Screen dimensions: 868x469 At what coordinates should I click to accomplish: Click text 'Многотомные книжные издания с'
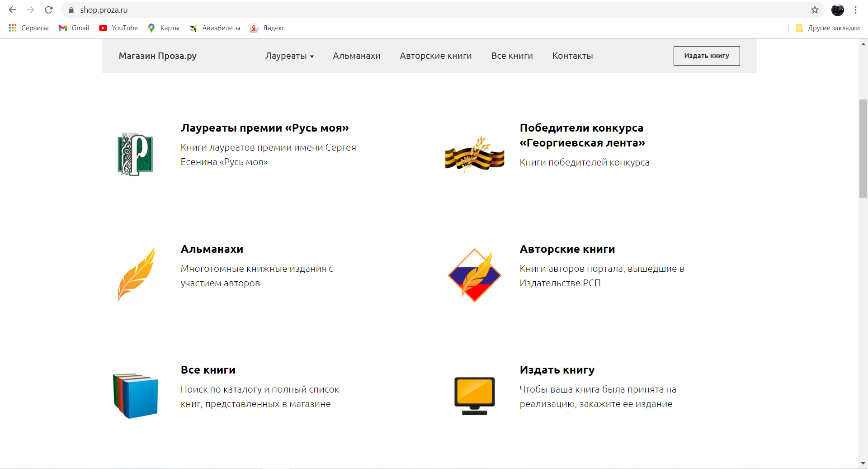(257, 269)
